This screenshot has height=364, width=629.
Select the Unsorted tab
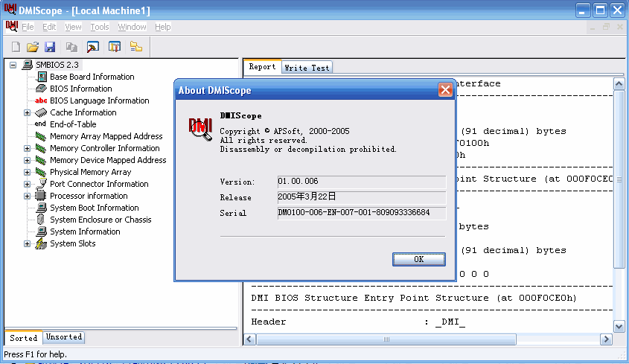point(64,336)
